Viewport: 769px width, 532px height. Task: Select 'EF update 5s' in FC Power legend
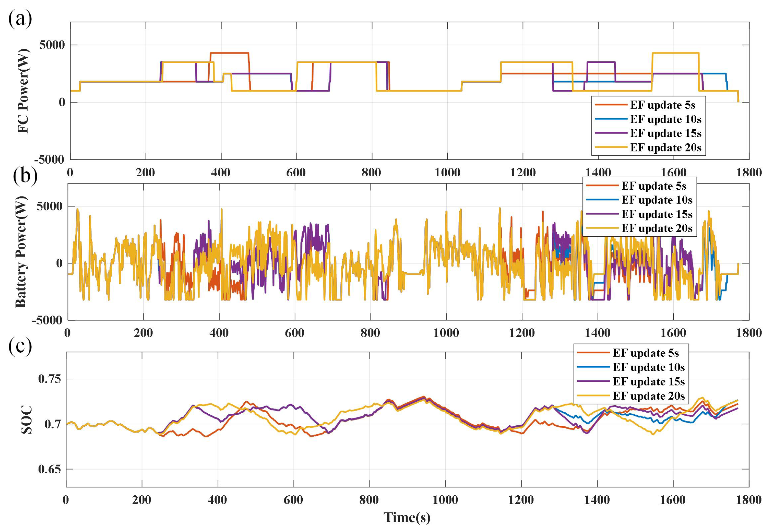click(x=663, y=105)
